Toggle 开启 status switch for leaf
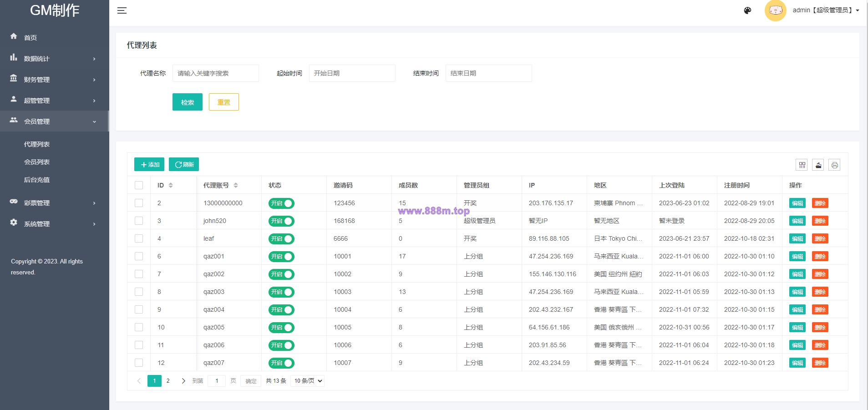Screen dimensions: 868x410 (281, 239)
